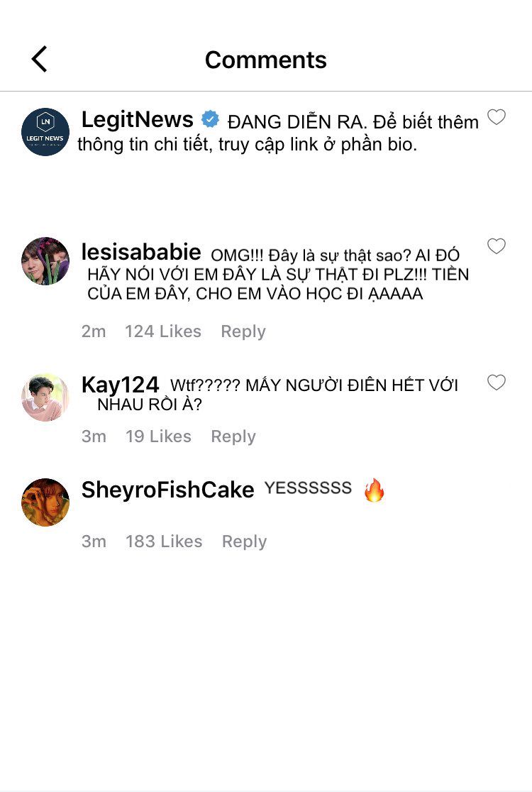Go back using the back arrow
Image resolution: width=532 pixels, height=792 pixels.
[40, 60]
